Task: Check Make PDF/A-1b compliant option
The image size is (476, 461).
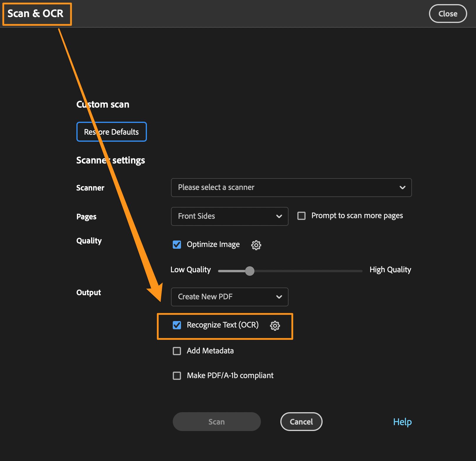Action: coord(177,376)
